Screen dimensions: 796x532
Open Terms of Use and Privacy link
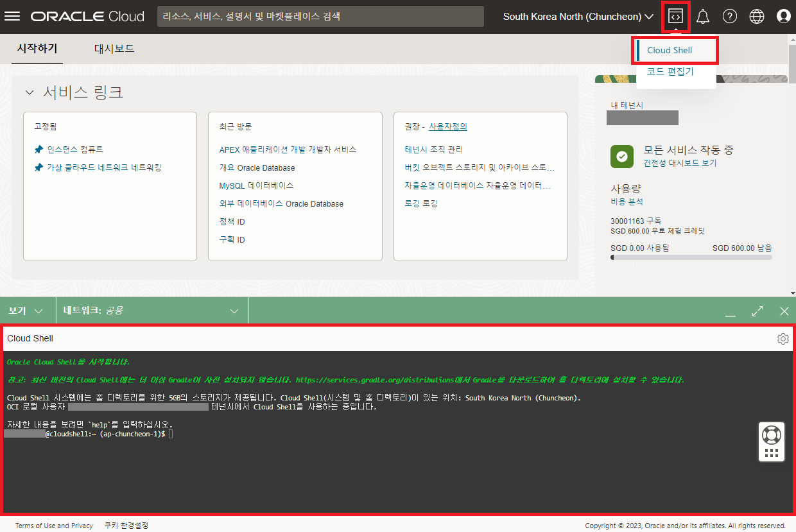coord(54,526)
